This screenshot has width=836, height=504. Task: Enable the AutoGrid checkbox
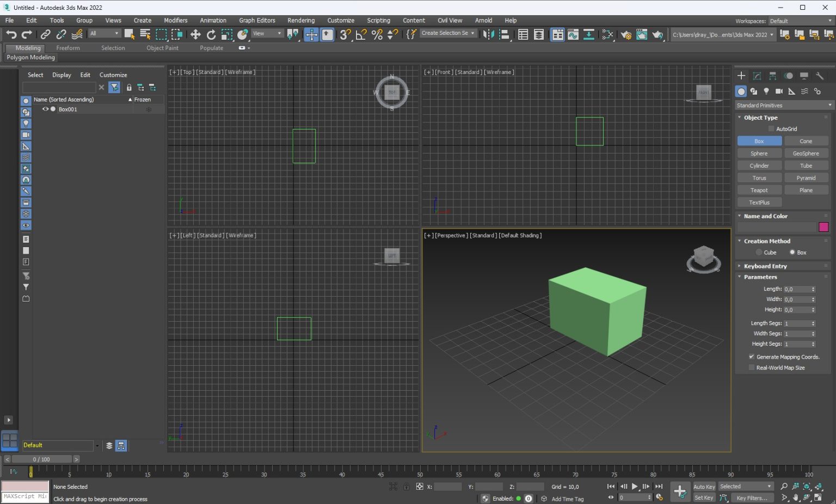(x=771, y=129)
